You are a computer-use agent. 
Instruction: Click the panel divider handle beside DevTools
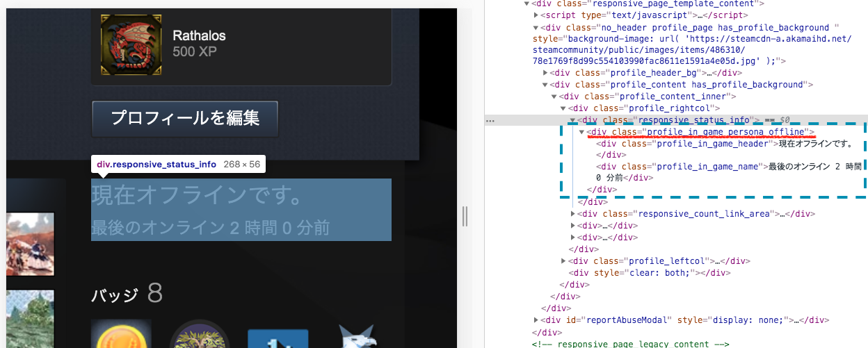tap(465, 217)
